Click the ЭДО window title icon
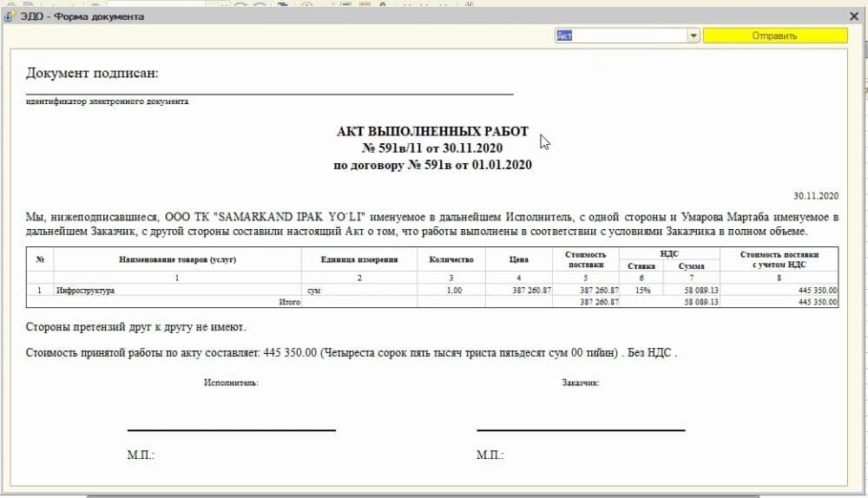 pos(10,16)
